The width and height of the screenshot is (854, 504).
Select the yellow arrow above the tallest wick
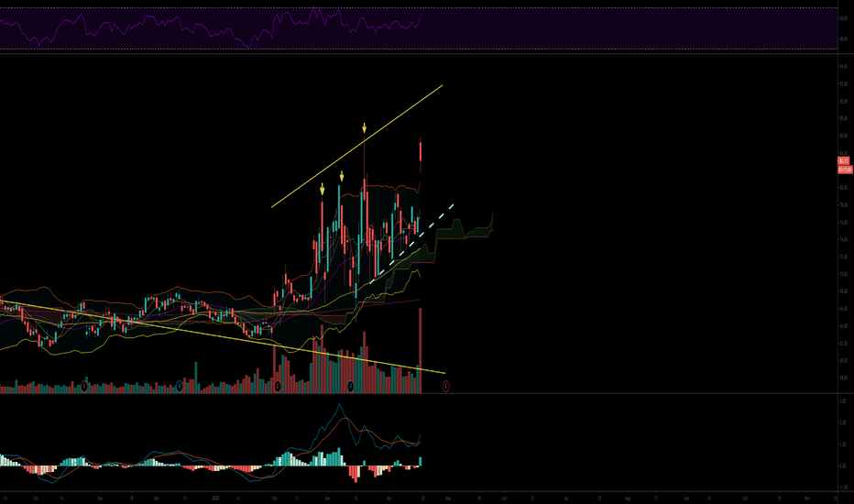pyautogui.click(x=365, y=128)
